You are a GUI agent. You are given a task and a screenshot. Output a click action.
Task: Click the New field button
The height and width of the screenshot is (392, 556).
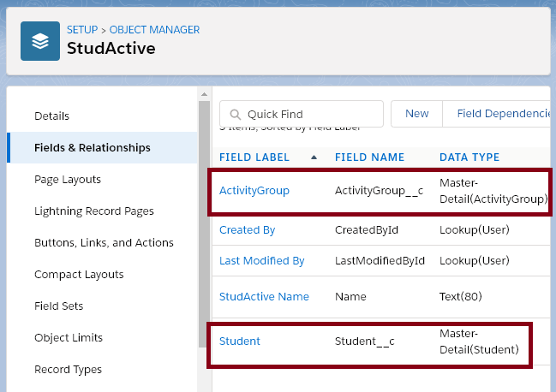point(416,114)
